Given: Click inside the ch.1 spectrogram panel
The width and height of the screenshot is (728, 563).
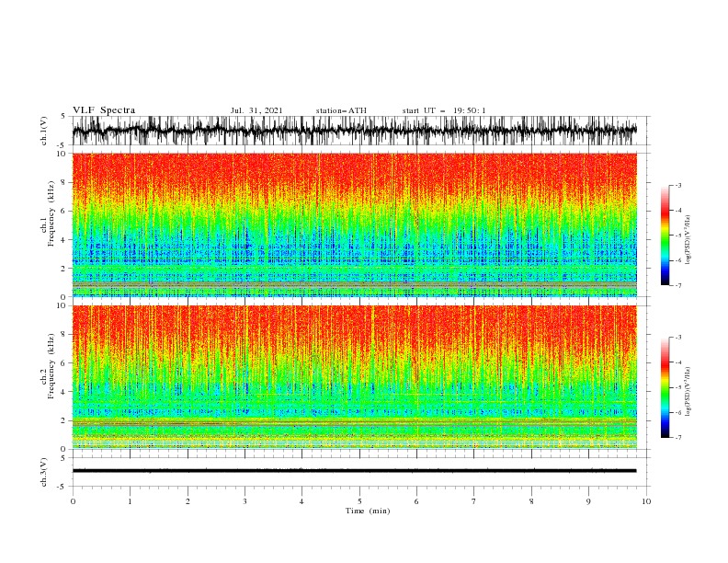Looking at the screenshot, I should click(354, 224).
